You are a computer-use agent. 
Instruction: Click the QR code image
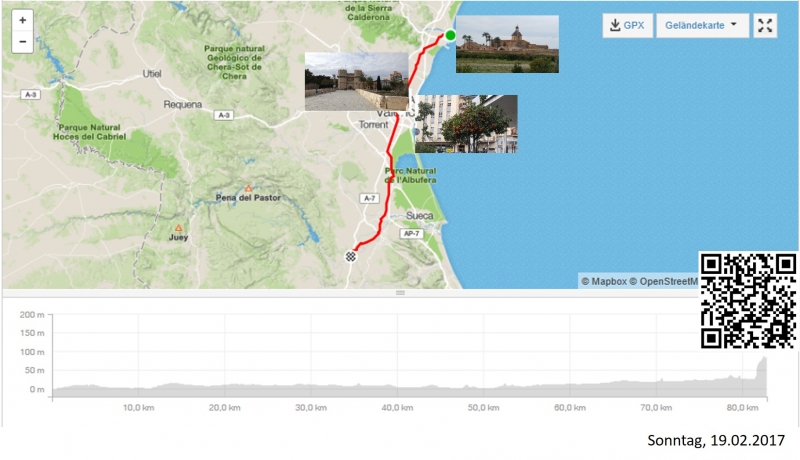coord(748,301)
